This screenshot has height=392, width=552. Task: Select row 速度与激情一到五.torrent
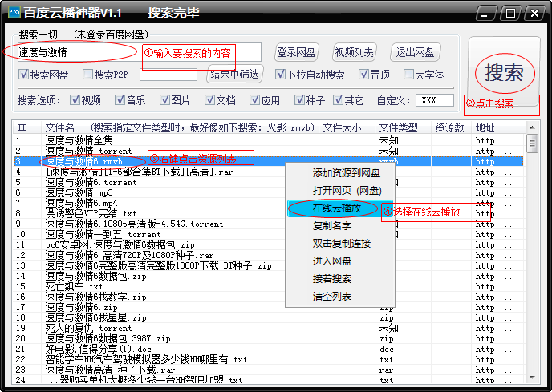[268, 234]
